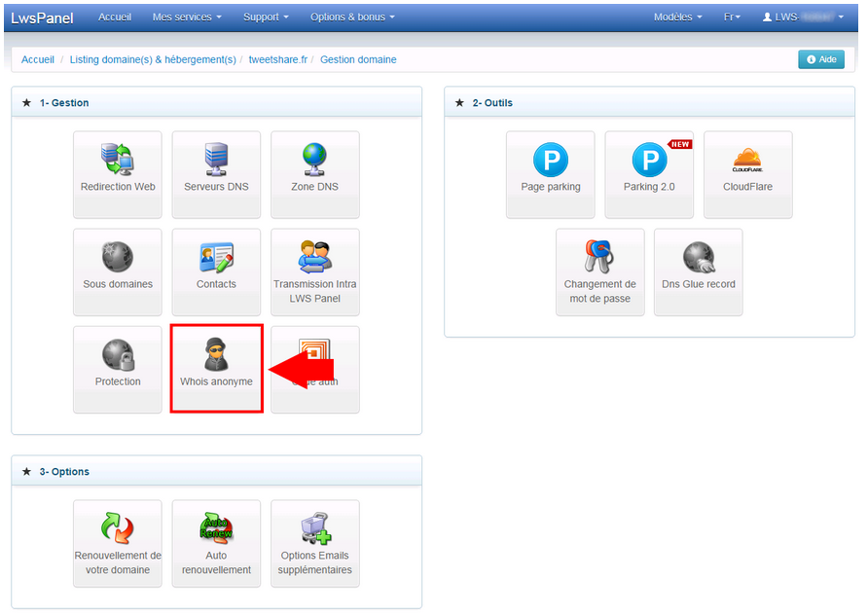Open Transmission Intra LWS Panel
This screenshot has width=868, height=616.
(314, 272)
